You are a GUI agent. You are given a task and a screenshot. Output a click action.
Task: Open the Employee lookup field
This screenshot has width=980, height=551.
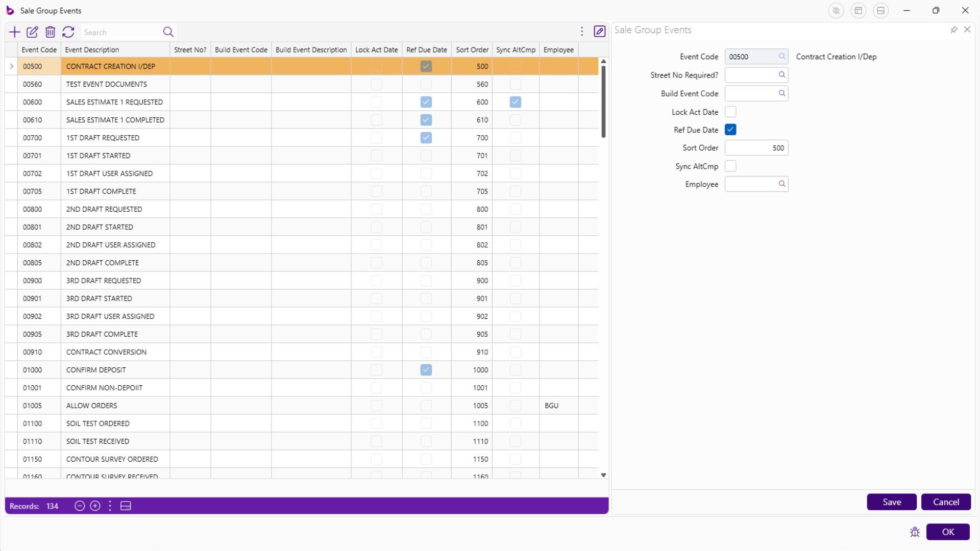781,184
